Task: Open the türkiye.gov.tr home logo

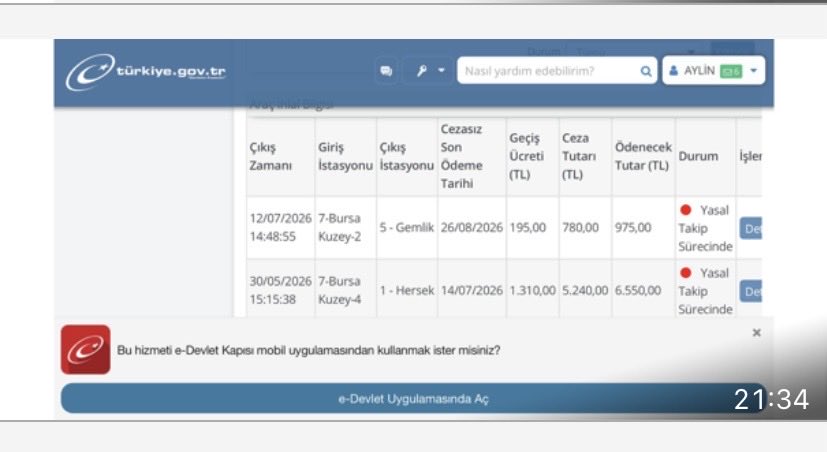Action: 146,72
